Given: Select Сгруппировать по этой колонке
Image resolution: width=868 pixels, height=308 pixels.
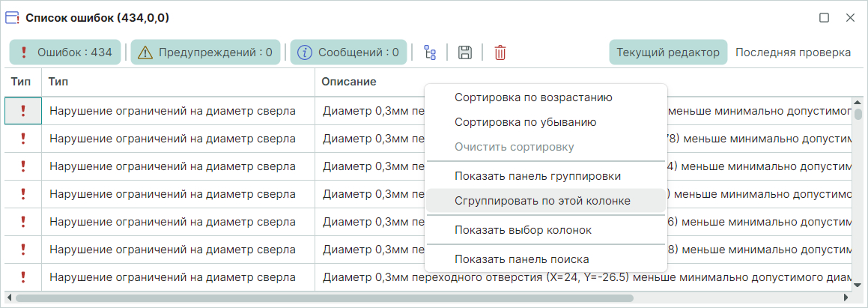Looking at the screenshot, I should 545,201.
